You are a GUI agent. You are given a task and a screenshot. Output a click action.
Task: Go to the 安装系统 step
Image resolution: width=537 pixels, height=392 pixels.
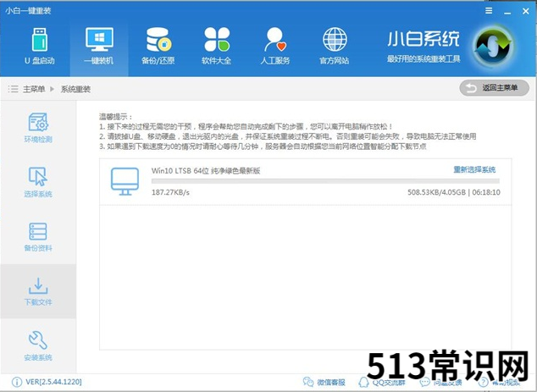(38, 345)
